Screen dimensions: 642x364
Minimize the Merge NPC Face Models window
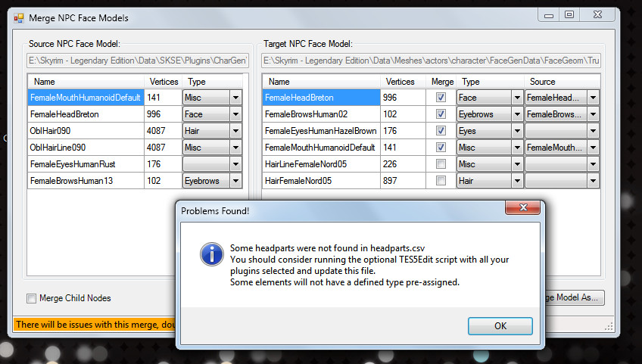coord(549,15)
